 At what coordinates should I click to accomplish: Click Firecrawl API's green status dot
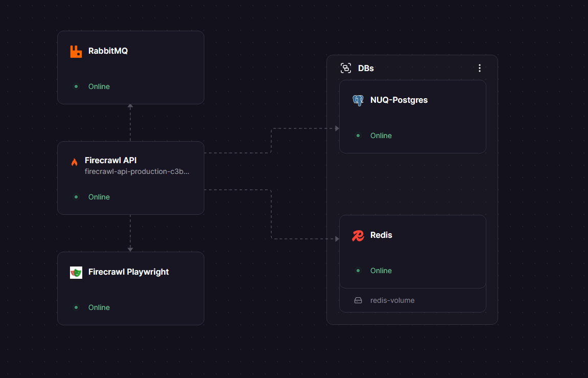(76, 197)
